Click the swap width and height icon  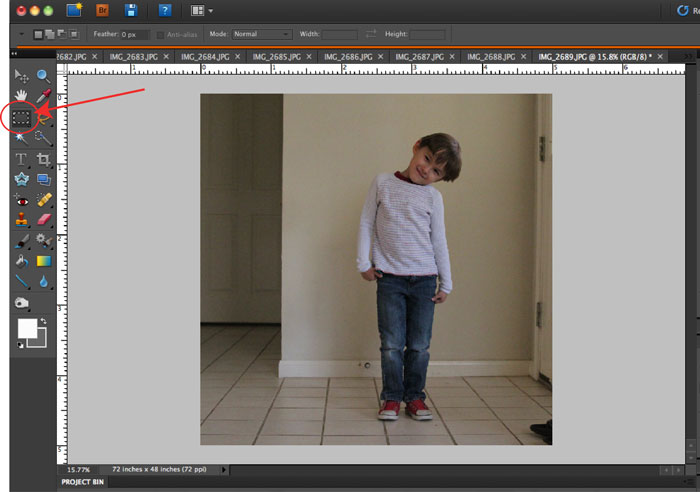point(371,34)
